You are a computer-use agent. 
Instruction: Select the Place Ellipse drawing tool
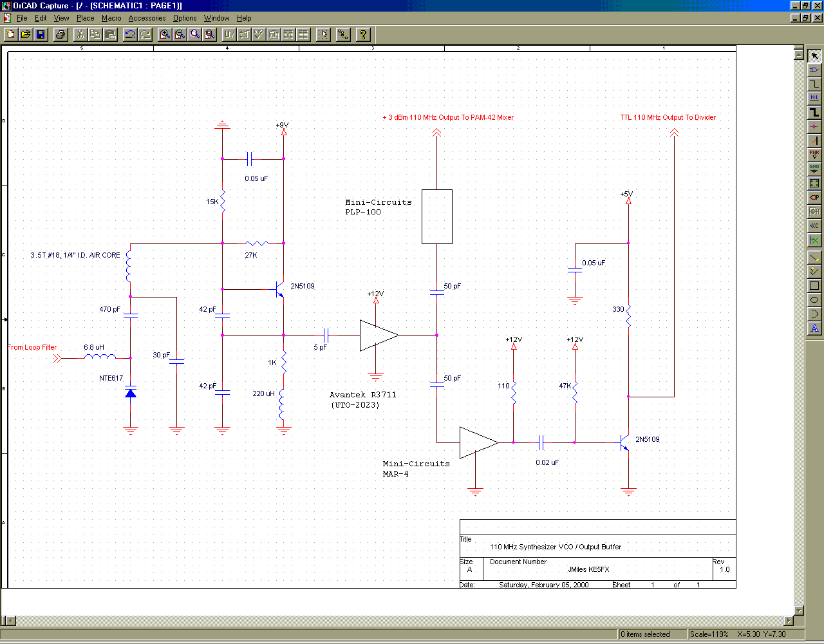814,300
